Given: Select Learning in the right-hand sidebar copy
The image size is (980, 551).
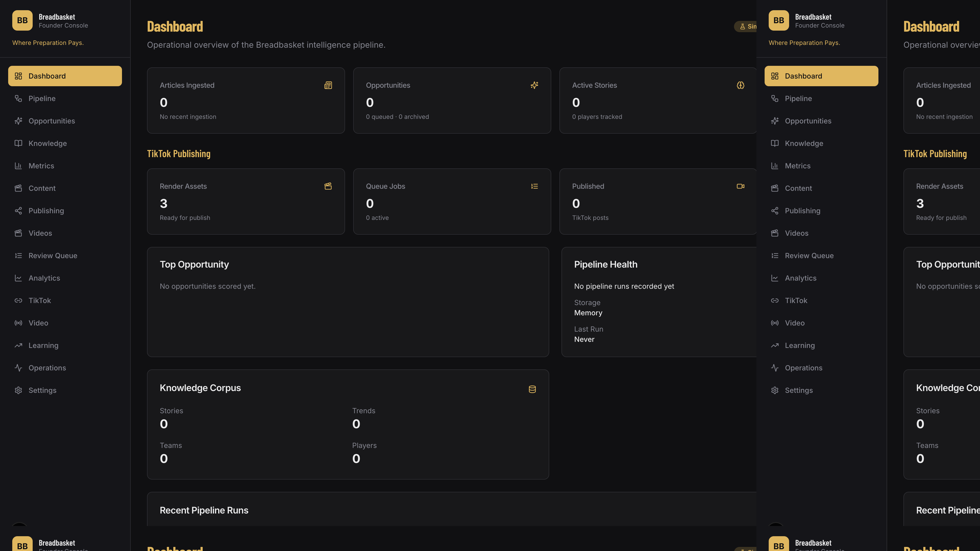Looking at the screenshot, I should (821, 345).
